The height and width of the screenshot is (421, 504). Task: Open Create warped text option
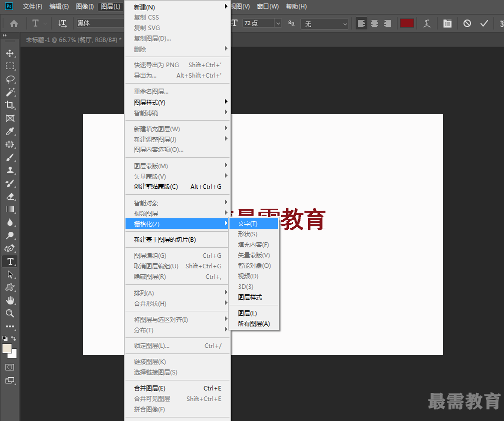point(427,24)
